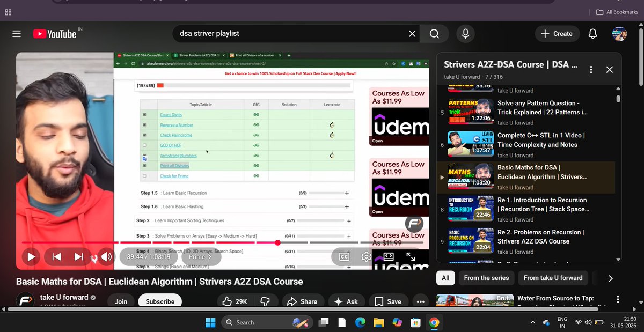Open All Bookmarks folder
This screenshot has width=644, height=332.
coord(617,12)
